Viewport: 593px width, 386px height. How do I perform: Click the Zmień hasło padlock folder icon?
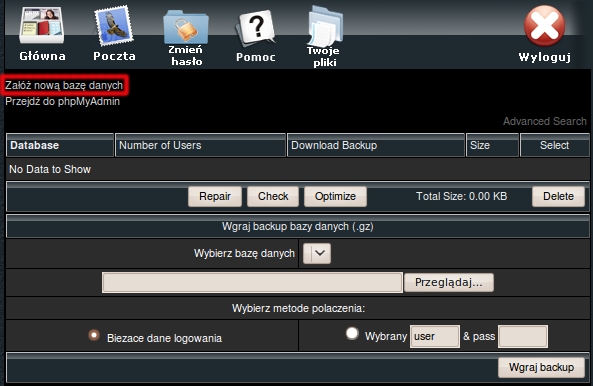click(x=185, y=26)
